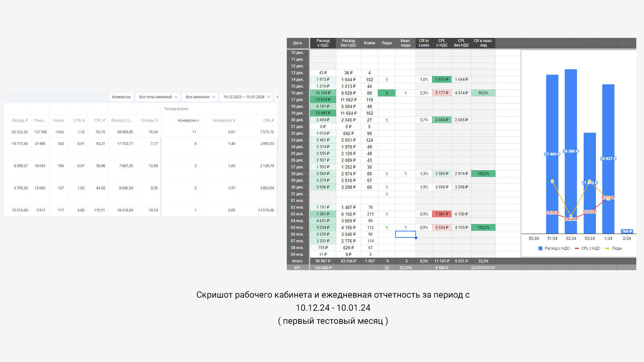The image size is (644, 362).
Task: Select the empty highlighted cell on 06 янв. row
Action: coord(405,234)
